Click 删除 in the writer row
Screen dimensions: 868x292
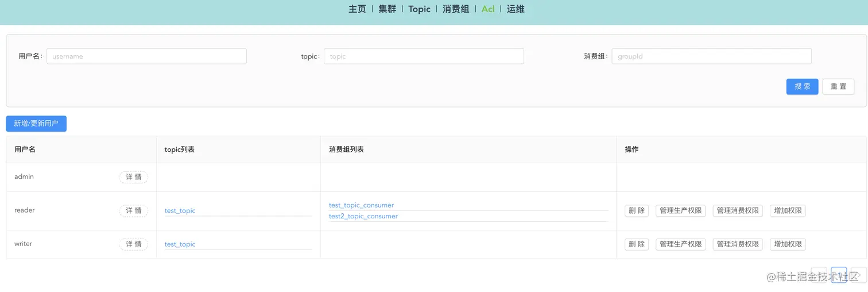tap(637, 244)
